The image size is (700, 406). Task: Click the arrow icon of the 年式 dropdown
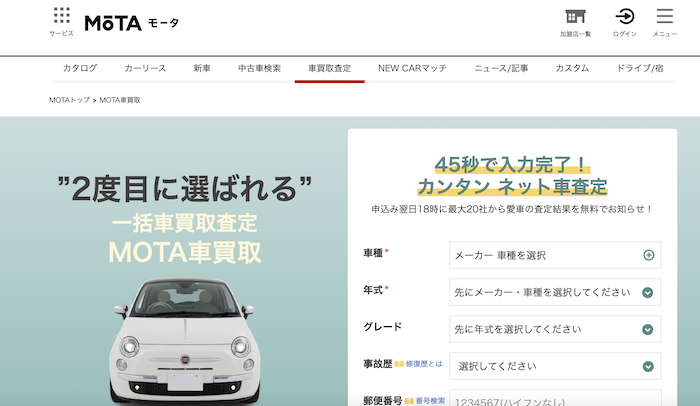coord(648,293)
